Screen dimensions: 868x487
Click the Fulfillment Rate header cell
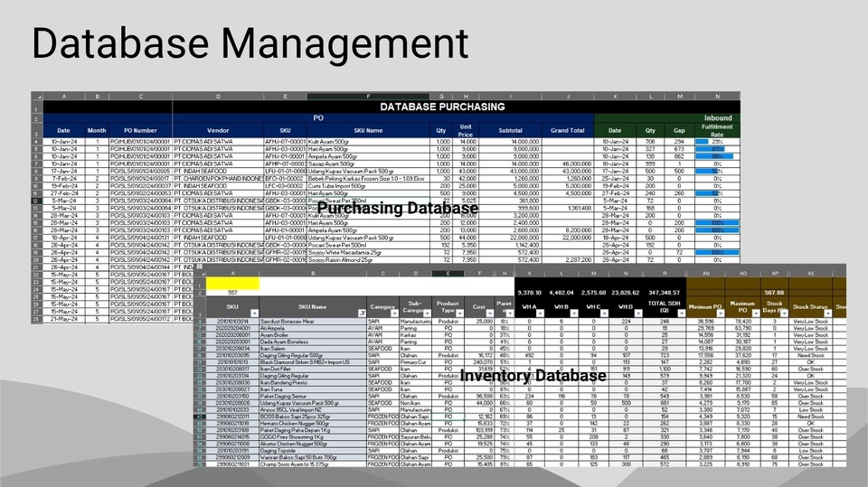(x=718, y=130)
